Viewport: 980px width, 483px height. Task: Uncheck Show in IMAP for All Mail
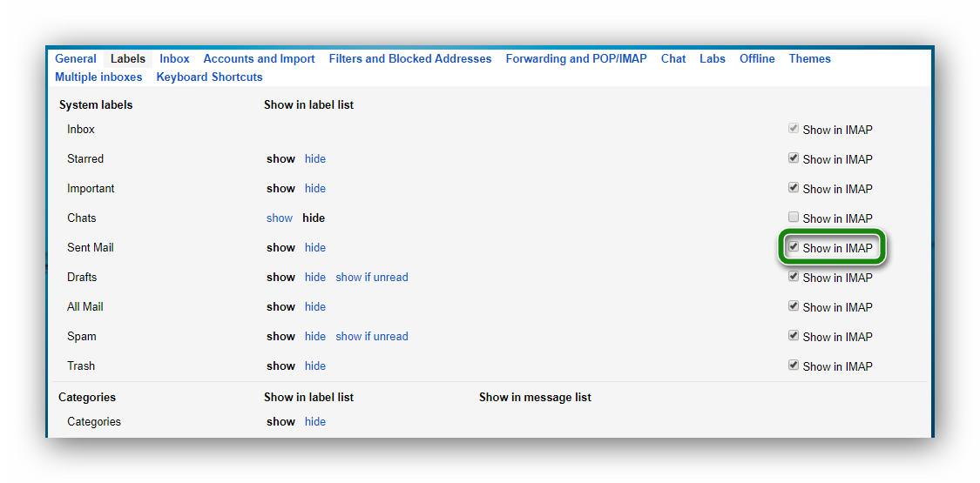click(x=794, y=306)
